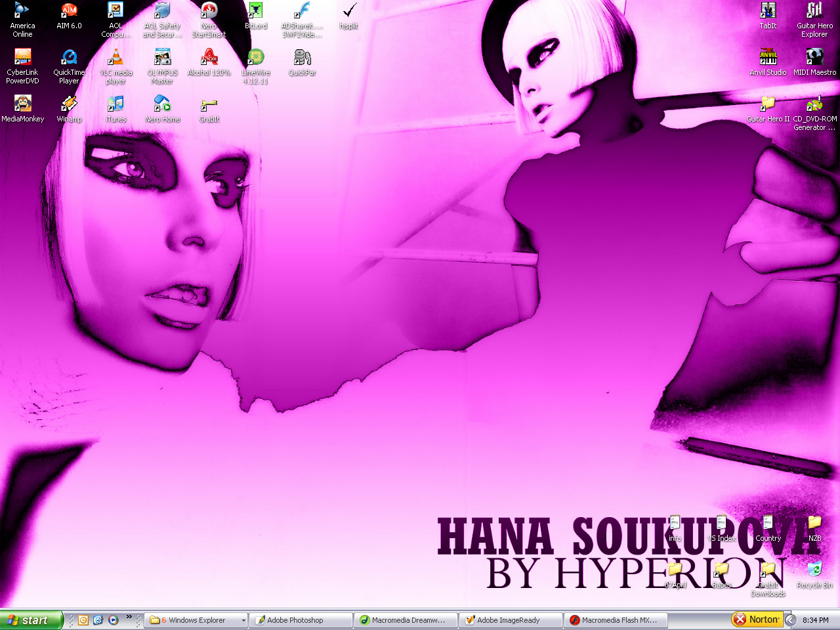Launch VLC media player from desktop
This screenshot has width=840, height=630.
pos(115,59)
